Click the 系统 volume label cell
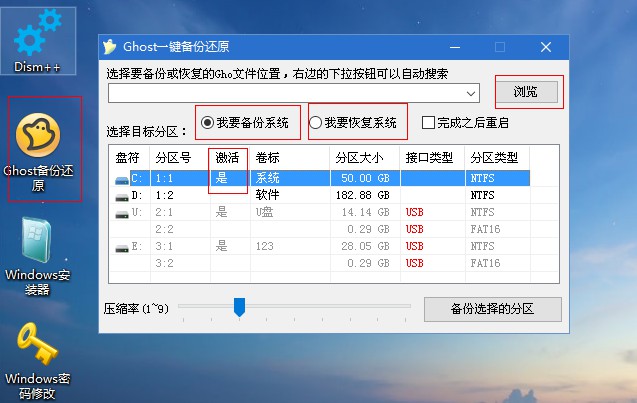637x403 pixels. click(x=267, y=178)
